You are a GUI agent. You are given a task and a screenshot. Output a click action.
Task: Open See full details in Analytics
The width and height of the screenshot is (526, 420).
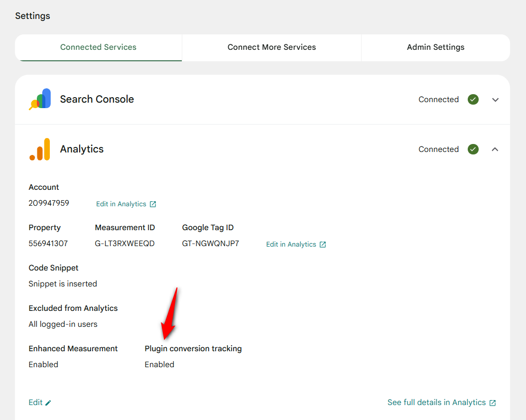(x=441, y=403)
